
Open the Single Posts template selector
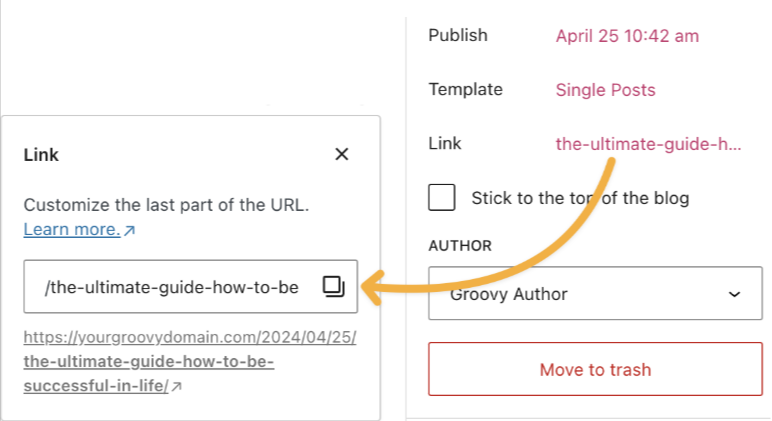606,90
